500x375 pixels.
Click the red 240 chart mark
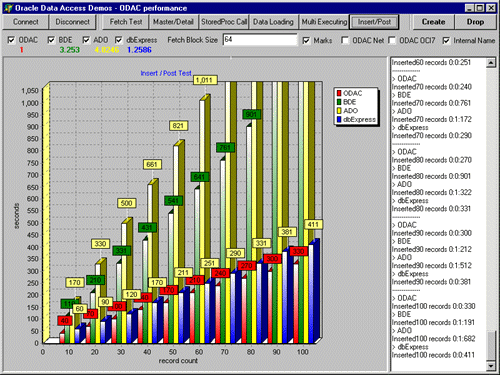click(220, 273)
